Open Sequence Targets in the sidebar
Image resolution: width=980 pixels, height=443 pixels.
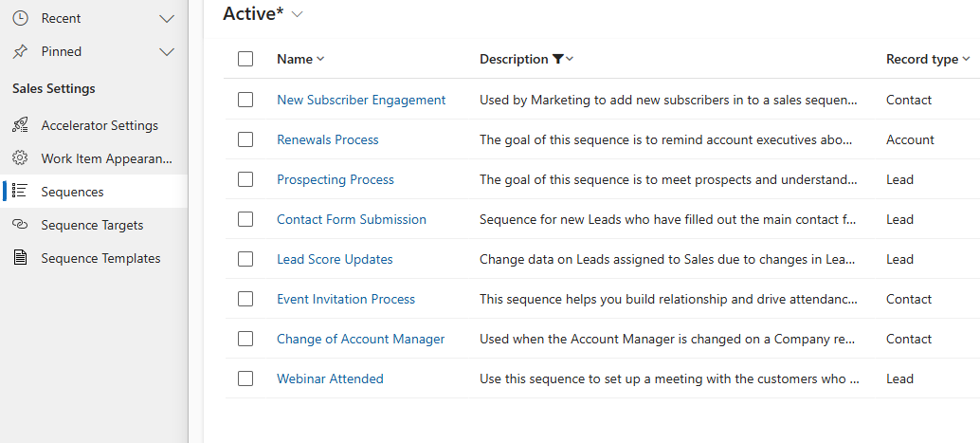point(92,225)
